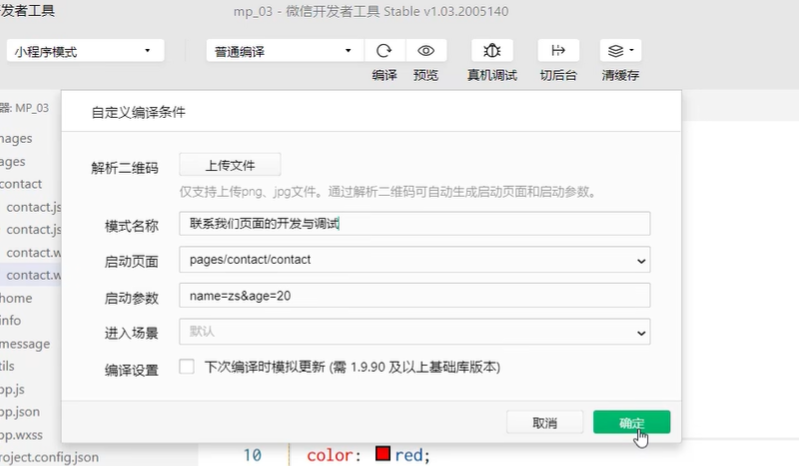The image size is (799, 466).
Task: Open real device debugging bug icon
Action: click(x=492, y=50)
